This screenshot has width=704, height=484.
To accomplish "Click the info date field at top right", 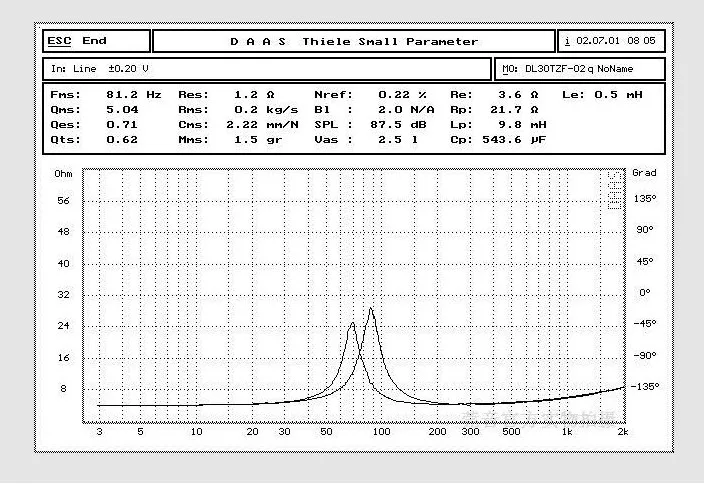I will (x=609, y=41).
